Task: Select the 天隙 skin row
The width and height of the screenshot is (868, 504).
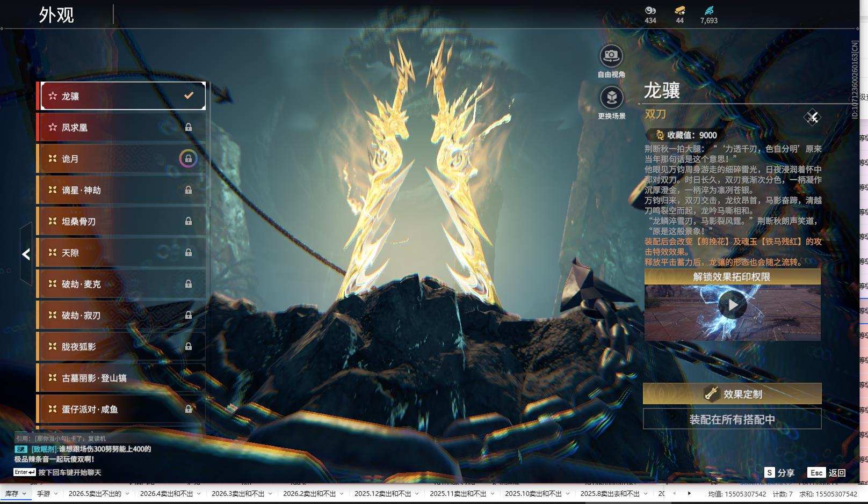Action: pyautogui.click(x=121, y=252)
